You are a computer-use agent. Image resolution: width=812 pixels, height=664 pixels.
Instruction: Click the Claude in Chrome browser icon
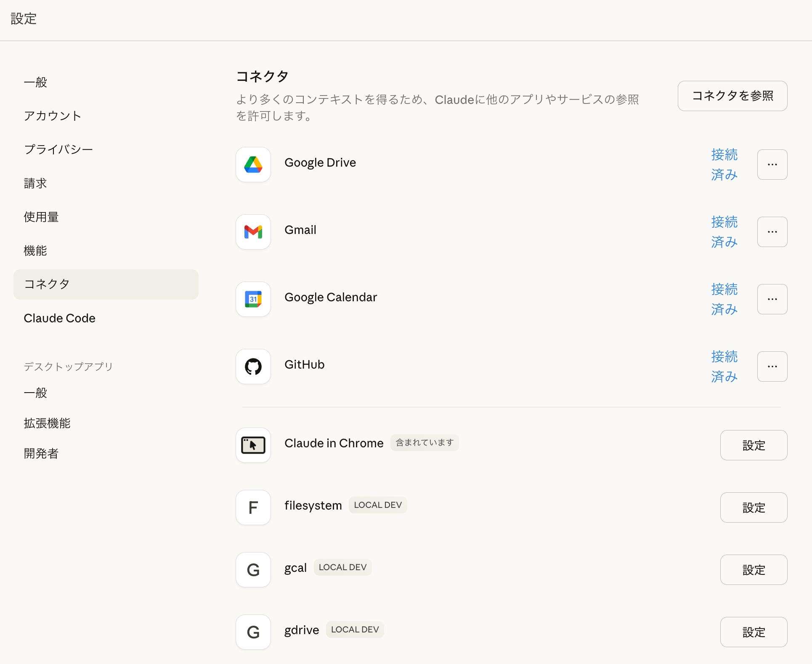[x=253, y=445]
